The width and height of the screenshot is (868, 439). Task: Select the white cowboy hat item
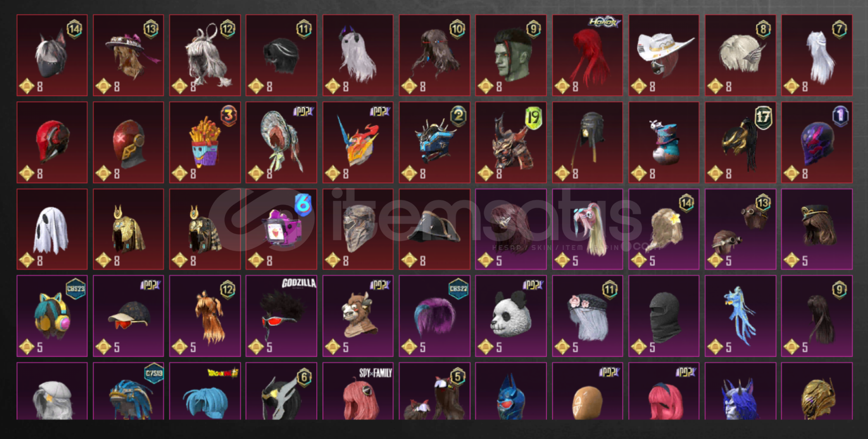[x=664, y=55]
